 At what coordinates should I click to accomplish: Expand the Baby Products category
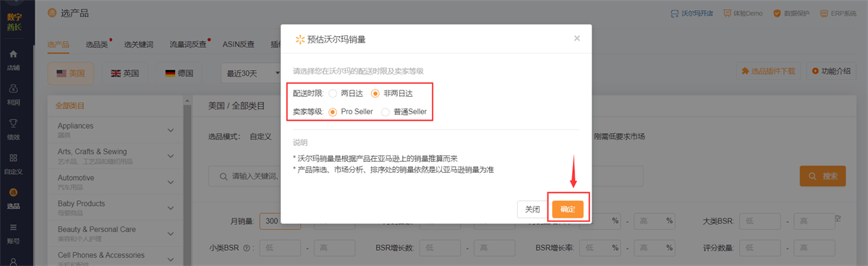[171, 208]
